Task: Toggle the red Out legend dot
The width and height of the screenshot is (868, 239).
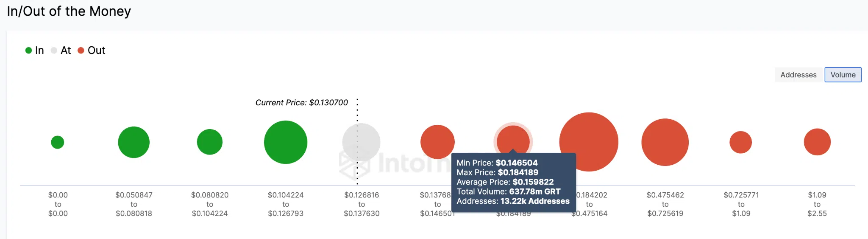Action: pos(81,51)
